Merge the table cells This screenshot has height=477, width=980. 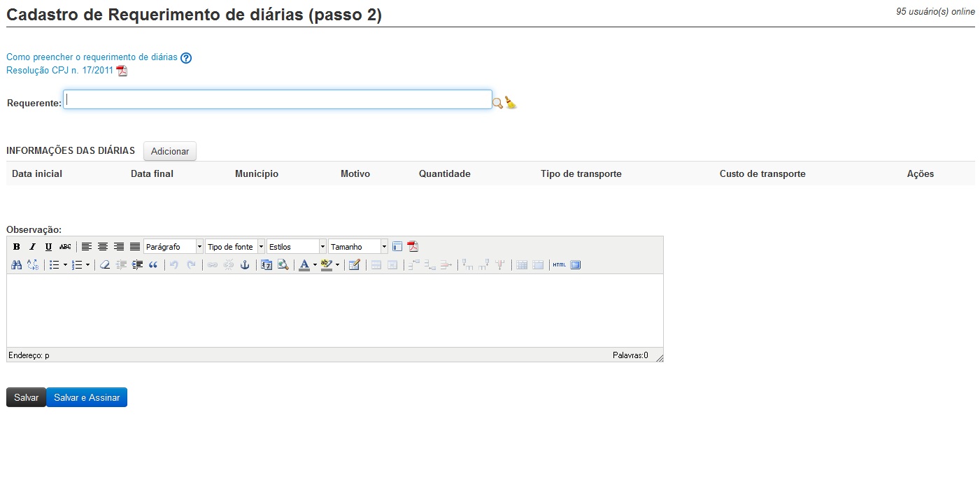tap(537, 265)
